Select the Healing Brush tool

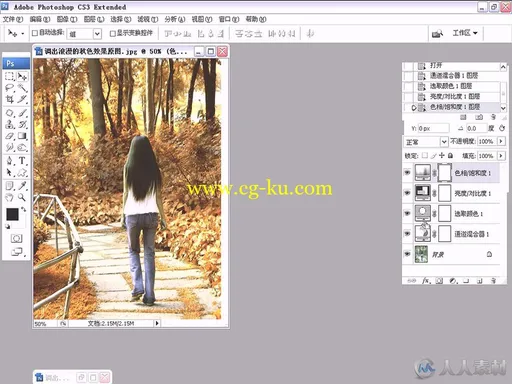pos(10,113)
